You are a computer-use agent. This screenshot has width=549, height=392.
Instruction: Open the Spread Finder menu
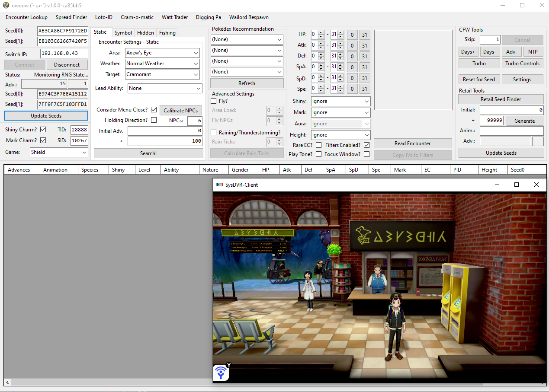point(71,17)
